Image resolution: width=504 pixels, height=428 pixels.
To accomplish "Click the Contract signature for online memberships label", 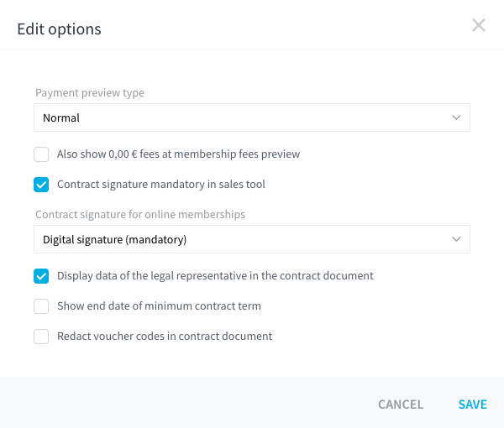I will [x=140, y=215].
